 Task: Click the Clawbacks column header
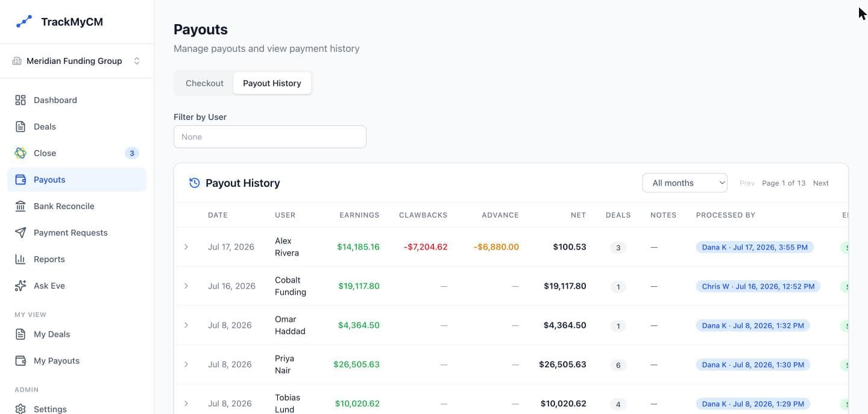coord(423,215)
